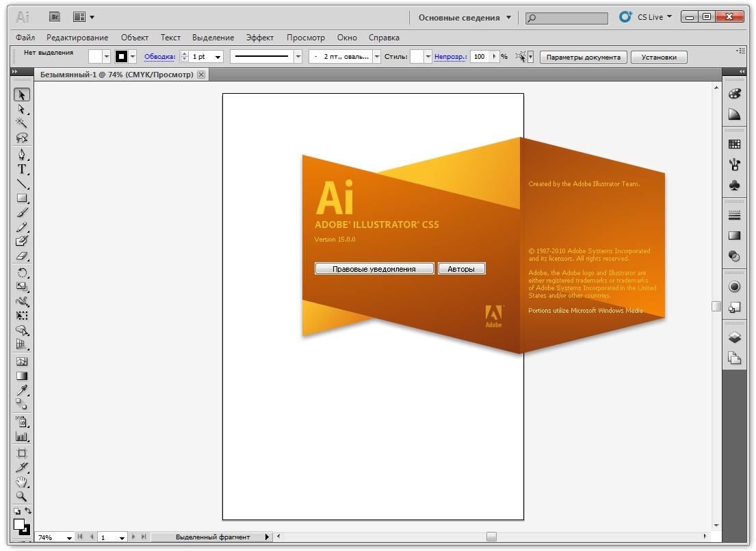756x551 pixels.
Task: Select the Scale tool
Action: pyautogui.click(x=22, y=287)
